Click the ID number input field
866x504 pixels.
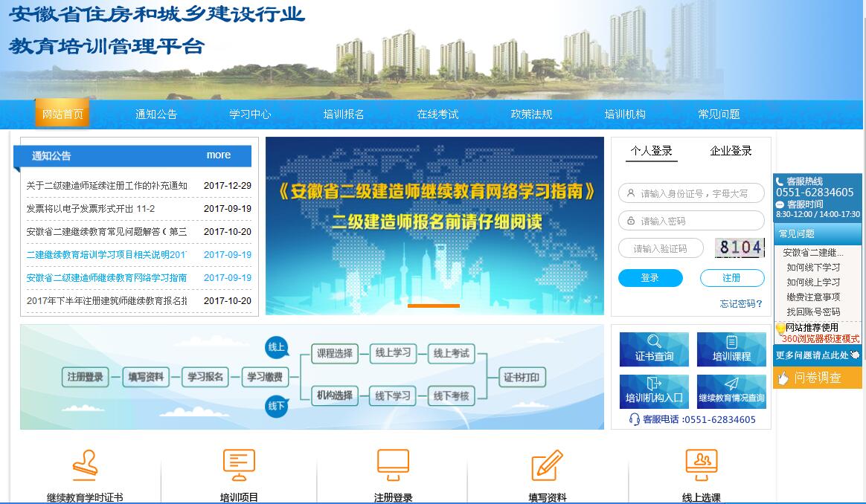(x=692, y=193)
